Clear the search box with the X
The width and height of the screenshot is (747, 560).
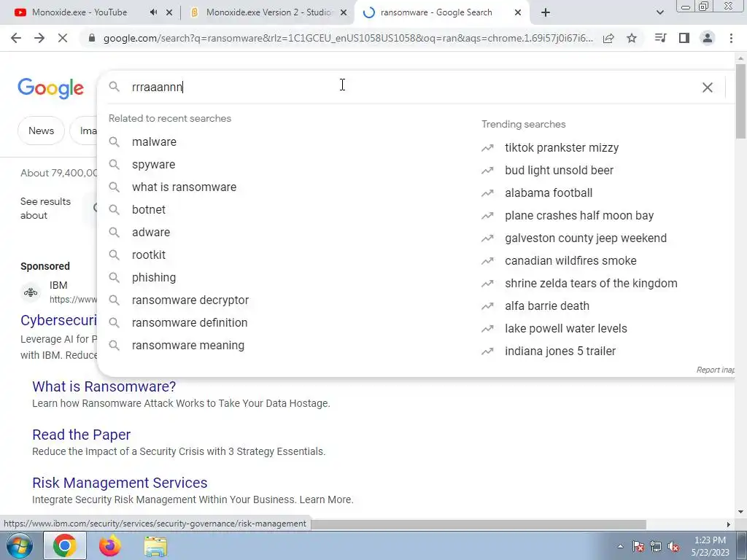708,87
